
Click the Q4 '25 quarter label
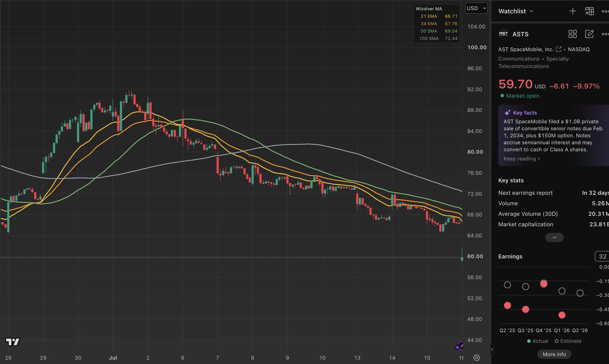pos(544,330)
